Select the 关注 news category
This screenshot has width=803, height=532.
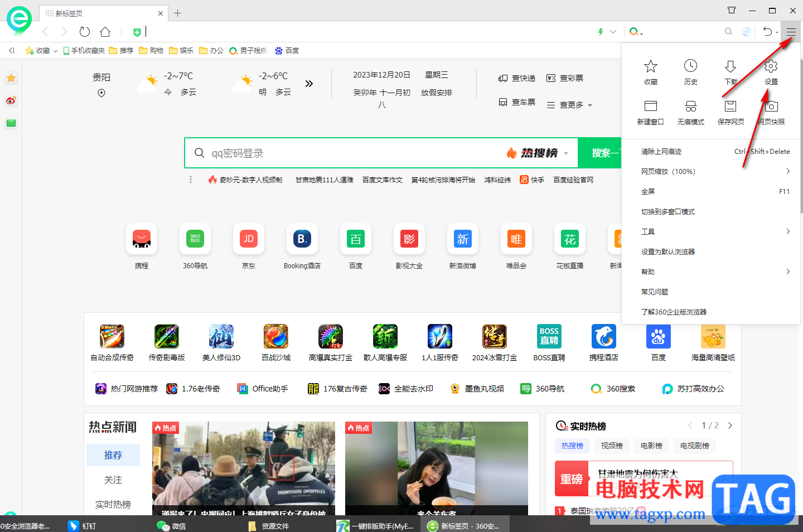pos(113,480)
